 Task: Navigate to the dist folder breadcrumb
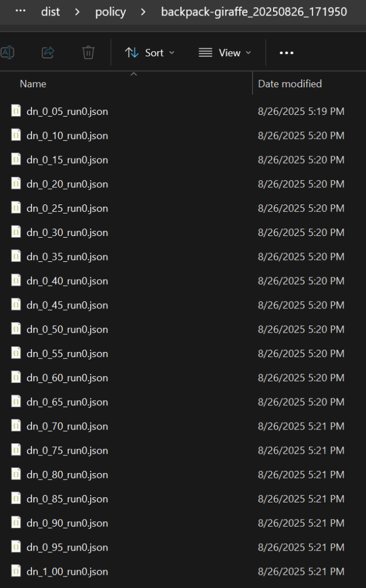click(x=50, y=12)
